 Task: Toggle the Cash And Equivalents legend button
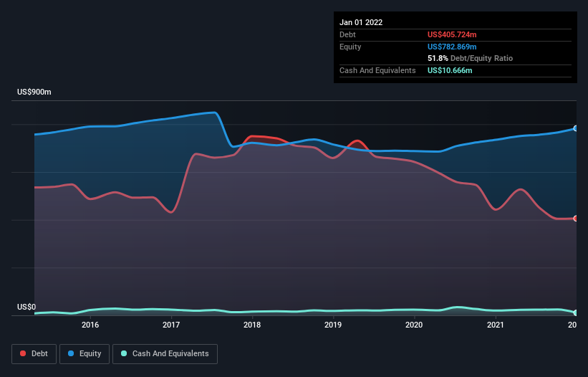click(x=165, y=354)
